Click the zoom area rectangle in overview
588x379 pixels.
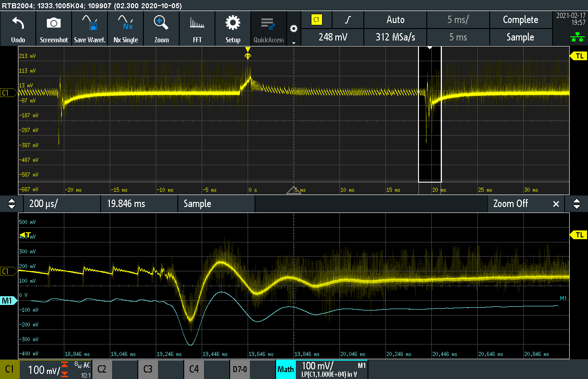pos(430,114)
